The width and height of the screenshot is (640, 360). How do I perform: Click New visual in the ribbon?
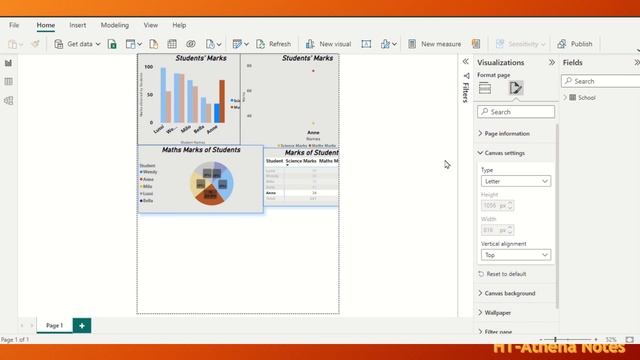click(x=328, y=44)
